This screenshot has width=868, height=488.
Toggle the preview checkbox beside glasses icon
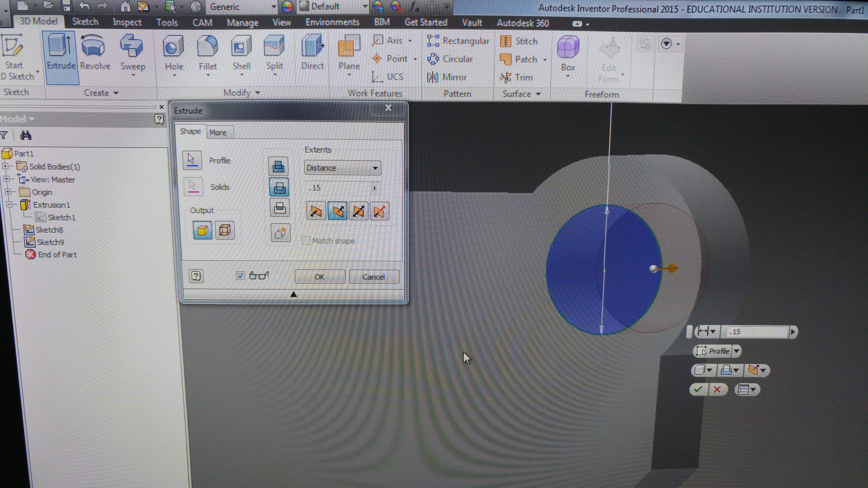tap(240, 276)
